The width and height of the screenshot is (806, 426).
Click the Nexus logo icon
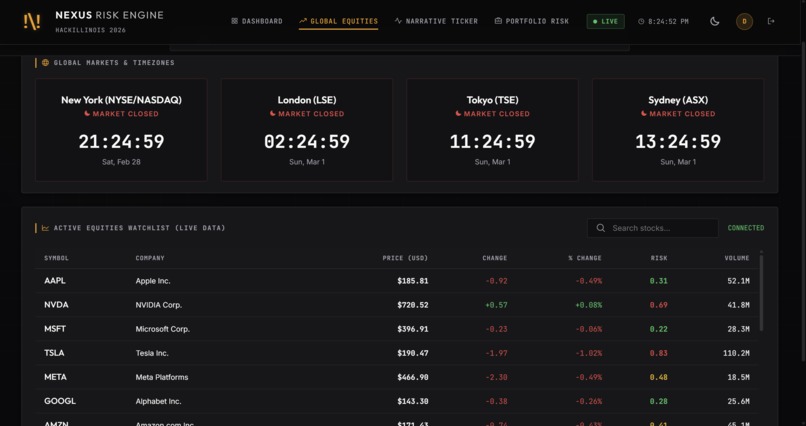click(x=32, y=21)
